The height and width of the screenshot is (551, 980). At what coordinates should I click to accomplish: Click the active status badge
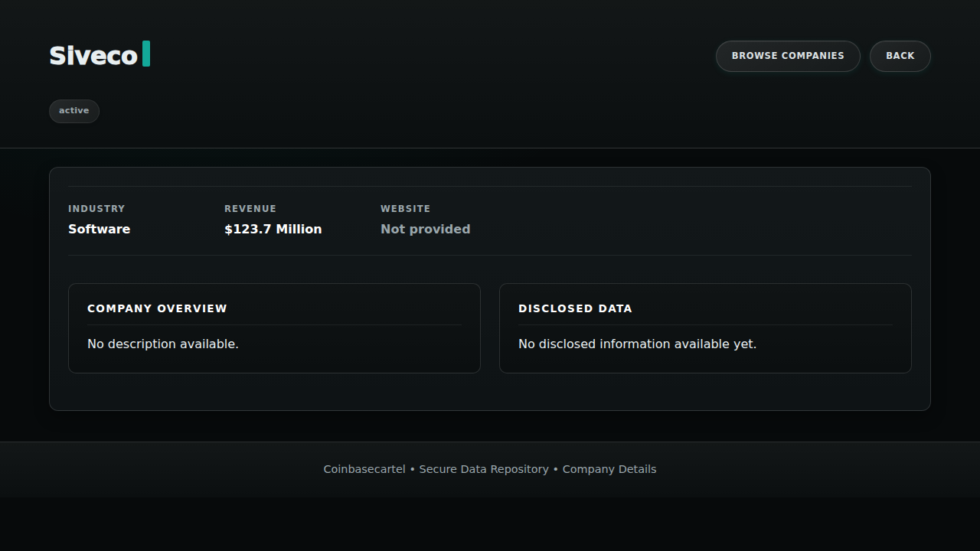(x=74, y=111)
